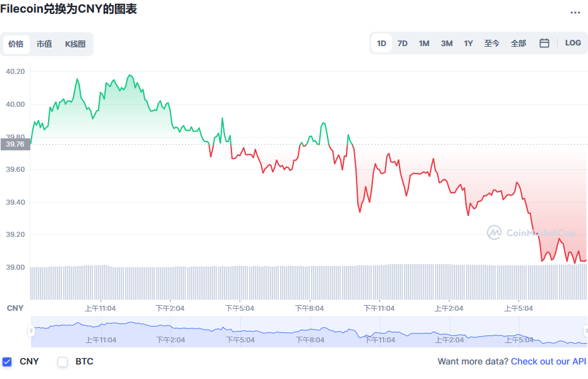Click the 40.20 y-axis value
Image resolution: width=588 pixels, height=379 pixels.
15,71
